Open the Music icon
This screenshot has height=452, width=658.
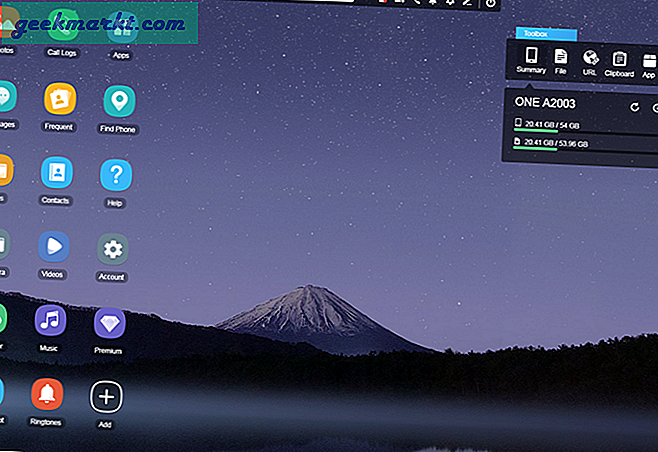[50, 321]
